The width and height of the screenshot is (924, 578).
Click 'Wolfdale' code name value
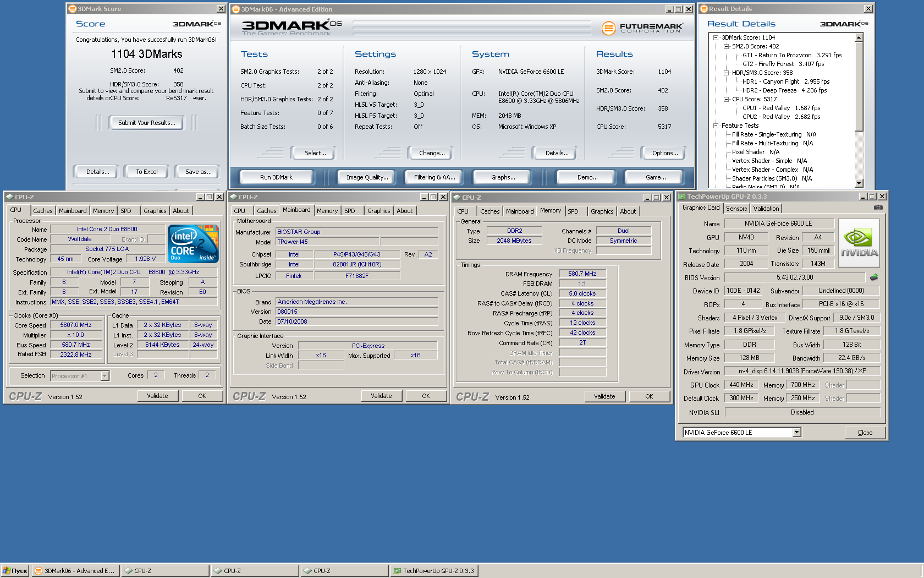click(80, 239)
